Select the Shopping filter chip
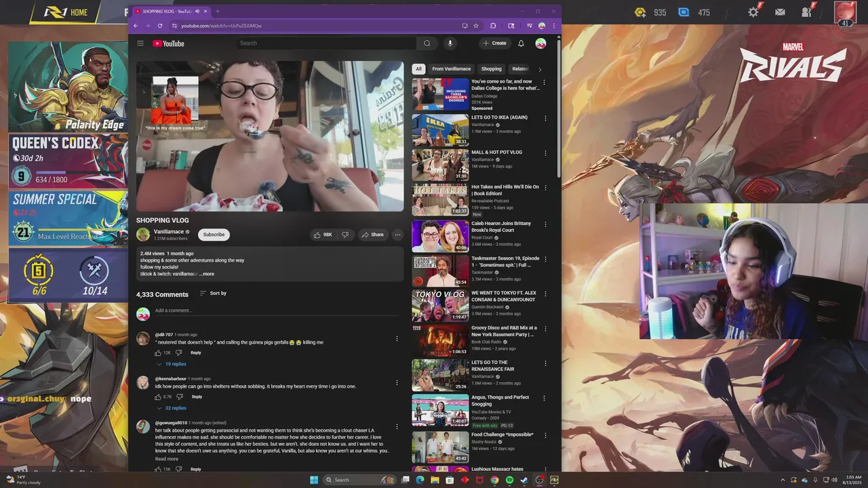 [492, 68]
